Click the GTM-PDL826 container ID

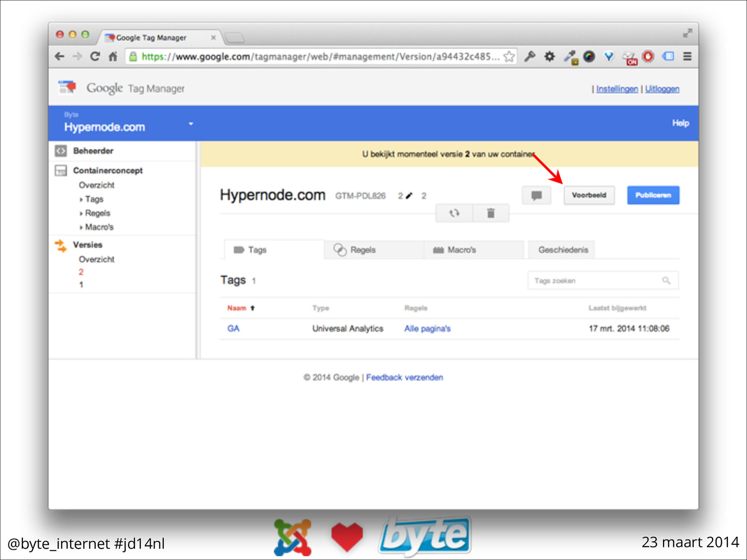pos(360,196)
